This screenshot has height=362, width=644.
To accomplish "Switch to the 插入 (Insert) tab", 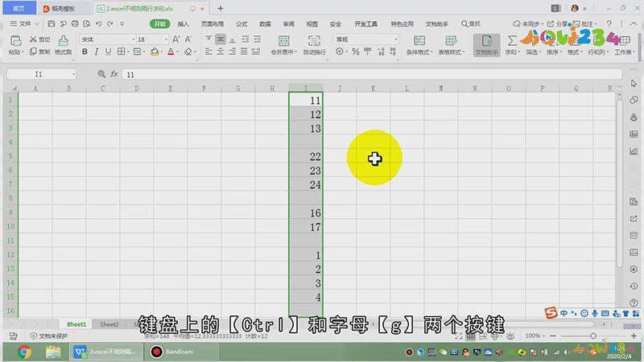I will [x=184, y=24].
